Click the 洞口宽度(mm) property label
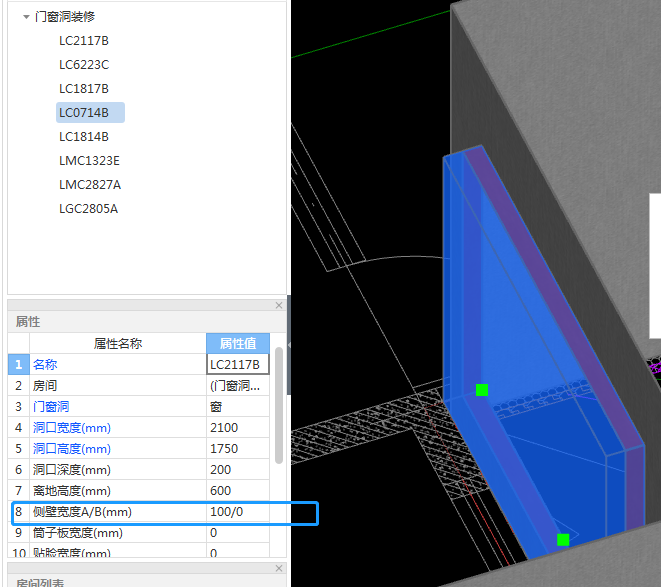Image resolution: width=661 pixels, height=587 pixels. [72, 428]
